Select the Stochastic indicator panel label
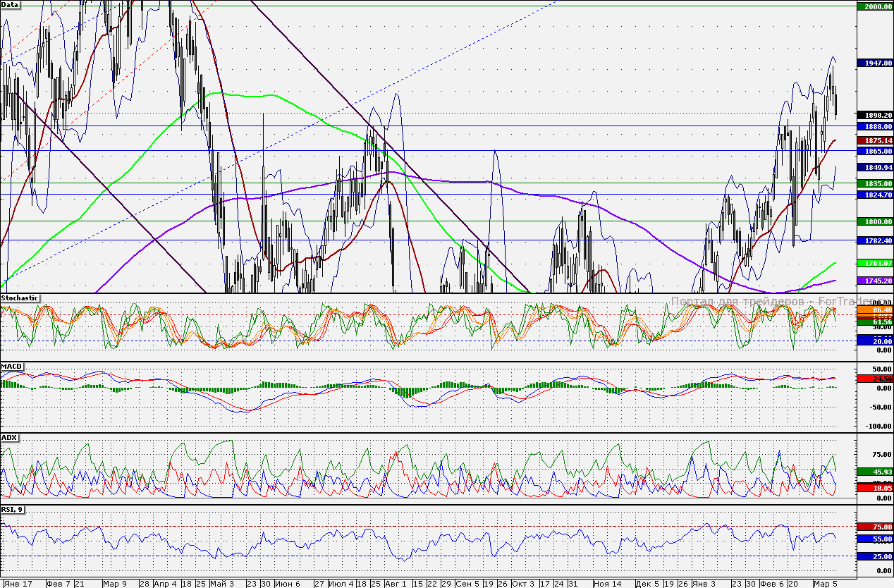 (x=20, y=298)
